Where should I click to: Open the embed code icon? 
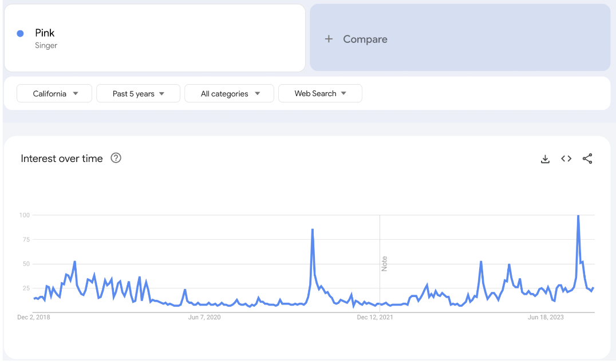(566, 159)
